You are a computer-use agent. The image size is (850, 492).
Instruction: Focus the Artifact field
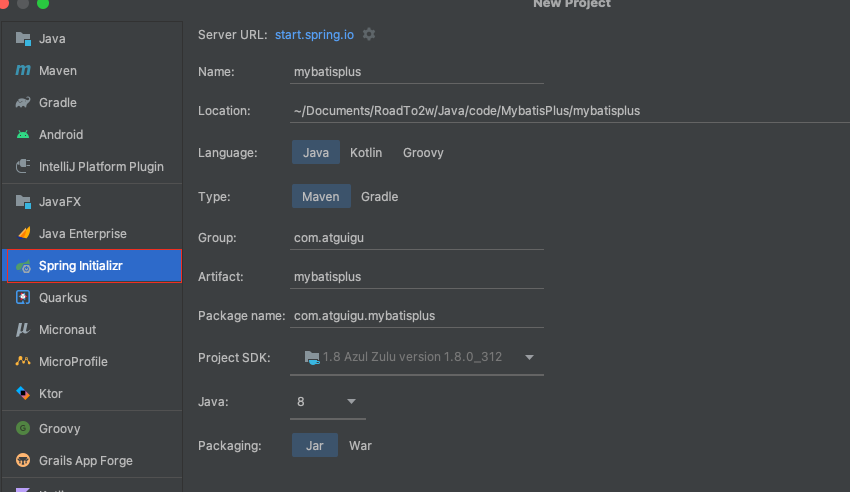[x=417, y=276]
